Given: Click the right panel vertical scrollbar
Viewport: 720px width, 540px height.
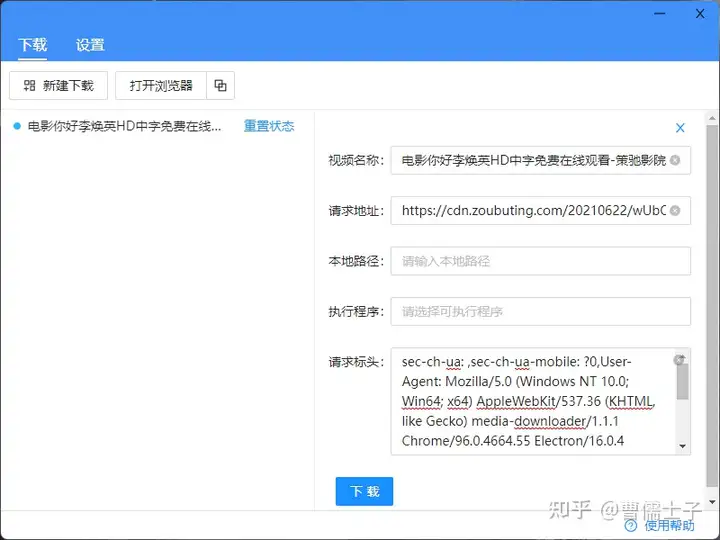Looking at the screenshot, I should 713,305.
